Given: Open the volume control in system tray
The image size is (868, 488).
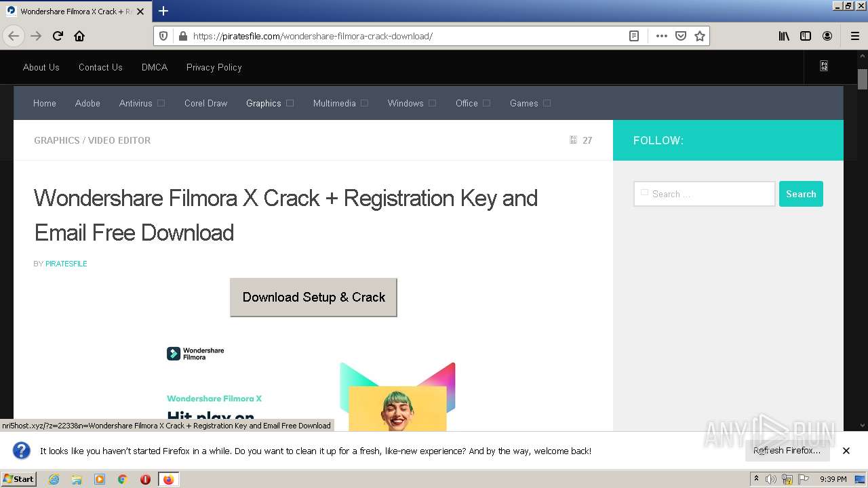Looking at the screenshot, I should tap(771, 479).
